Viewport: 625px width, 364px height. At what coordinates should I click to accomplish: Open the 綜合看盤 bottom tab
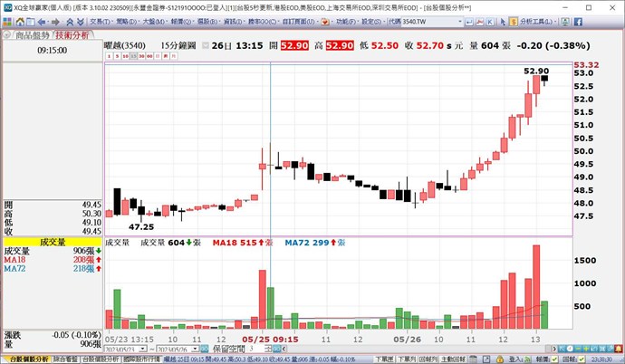(x=66, y=359)
